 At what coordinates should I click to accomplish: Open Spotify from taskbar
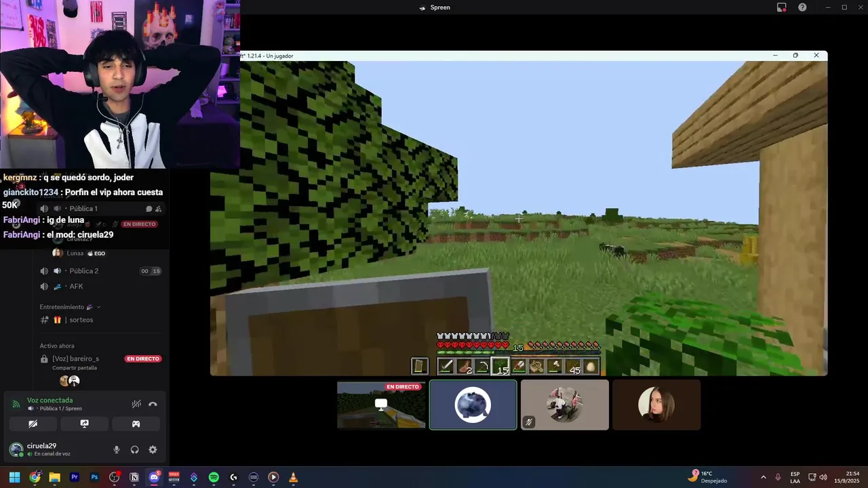[214, 477]
